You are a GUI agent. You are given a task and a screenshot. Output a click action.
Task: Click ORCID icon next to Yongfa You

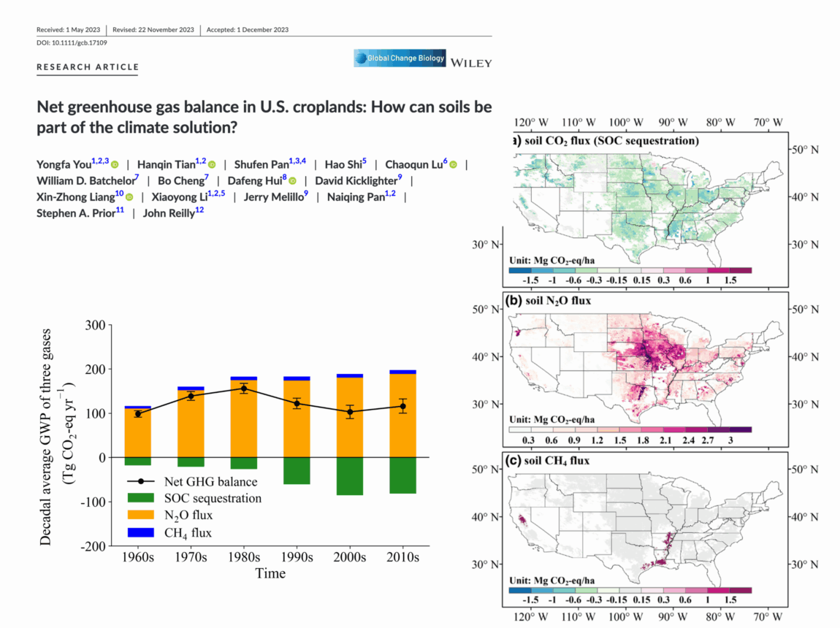115,164
